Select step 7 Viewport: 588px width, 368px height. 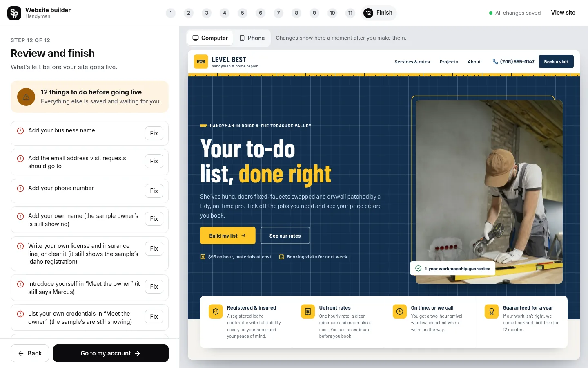[278, 13]
